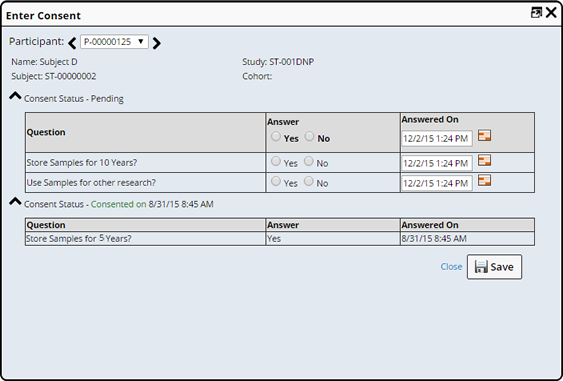Edit the header Answered On date field
Viewport: 563px width, 381px height.
[x=437, y=138]
